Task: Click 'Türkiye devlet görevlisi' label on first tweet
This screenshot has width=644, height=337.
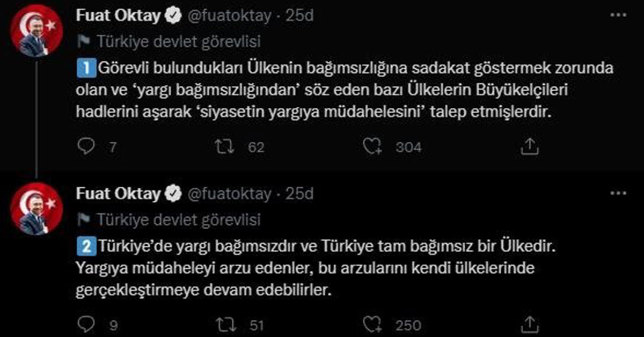Action: click(x=179, y=42)
